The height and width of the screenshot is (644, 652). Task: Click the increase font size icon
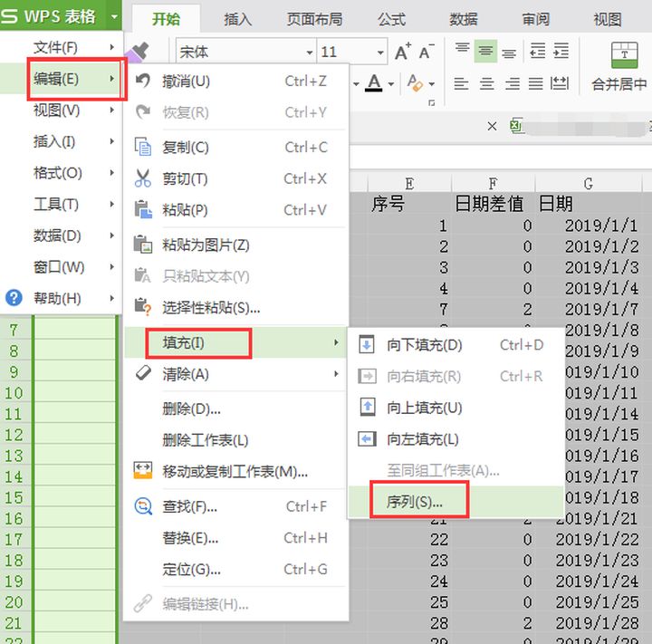click(x=402, y=52)
